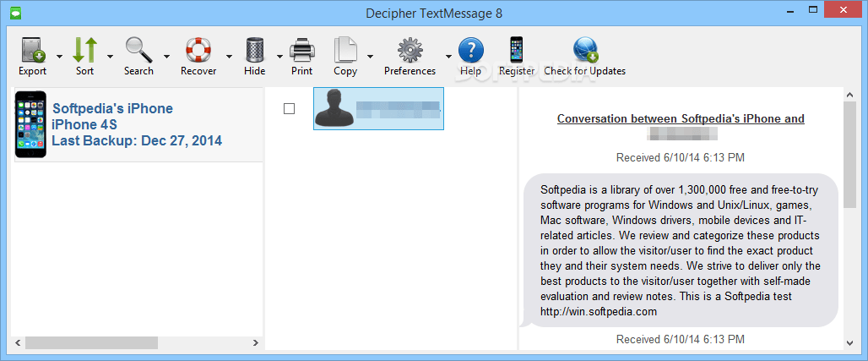Click the Softpedia message bubble
868x361 pixels.
[681, 250]
